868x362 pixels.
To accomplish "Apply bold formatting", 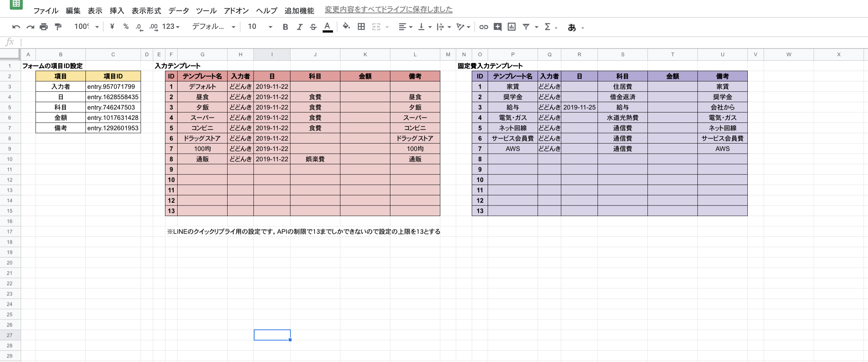I will point(285,27).
